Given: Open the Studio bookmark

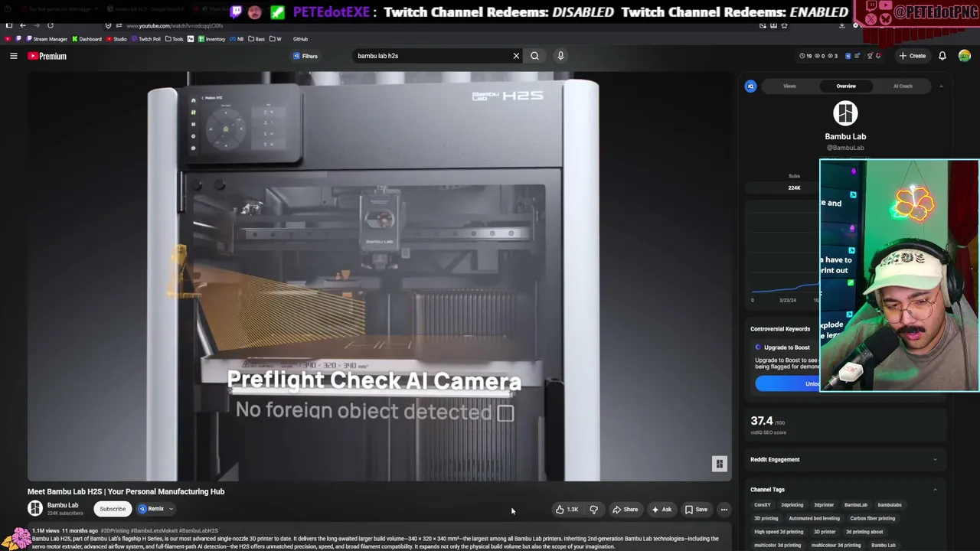Looking at the screenshot, I should (x=116, y=39).
